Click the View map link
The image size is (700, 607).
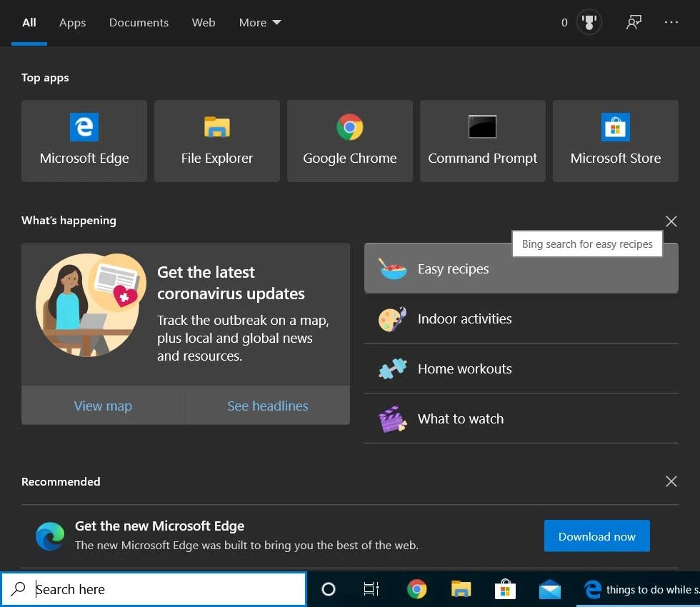point(103,406)
